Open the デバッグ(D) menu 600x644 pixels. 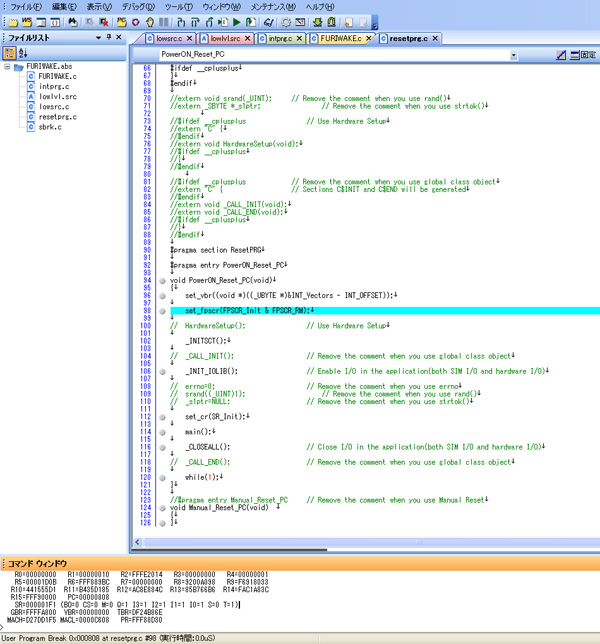tap(138, 7)
